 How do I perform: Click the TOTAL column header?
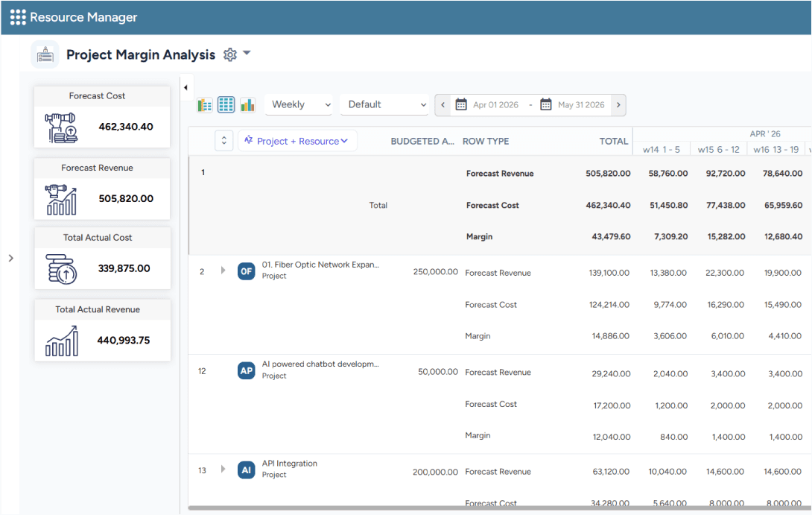pyautogui.click(x=614, y=141)
